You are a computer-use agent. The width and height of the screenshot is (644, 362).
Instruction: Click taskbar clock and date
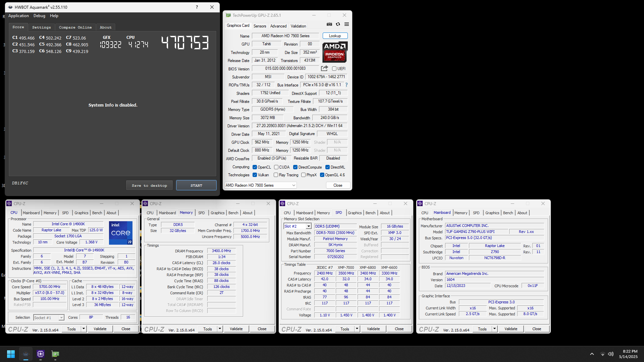click(628, 354)
